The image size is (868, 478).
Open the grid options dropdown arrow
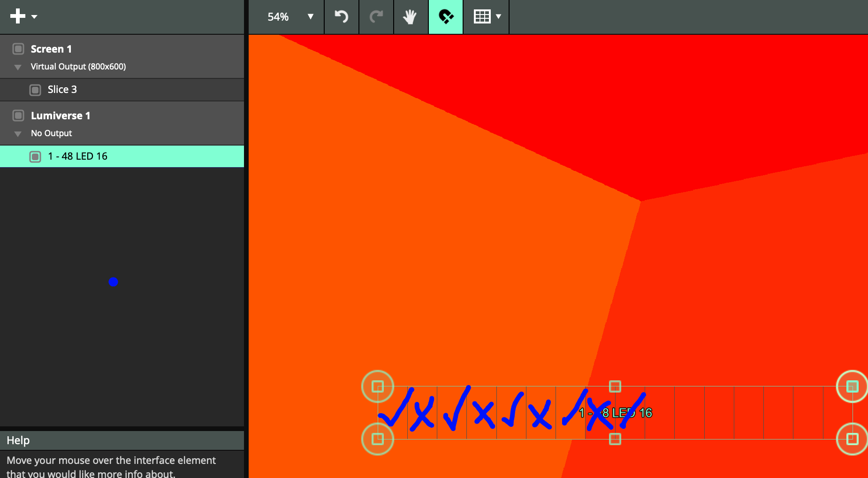click(499, 17)
